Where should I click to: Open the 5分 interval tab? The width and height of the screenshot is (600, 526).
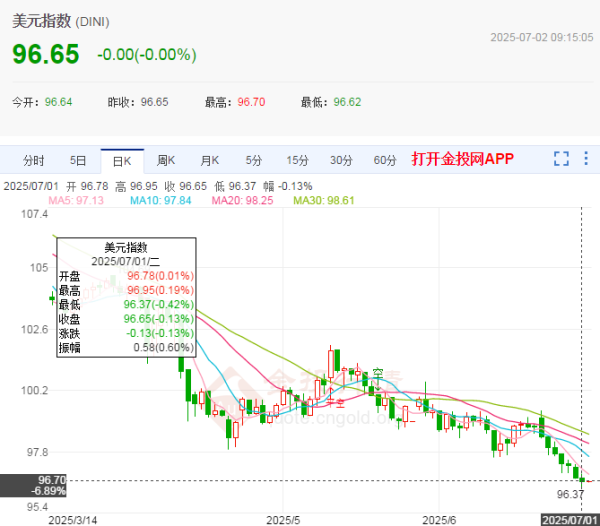(x=254, y=160)
